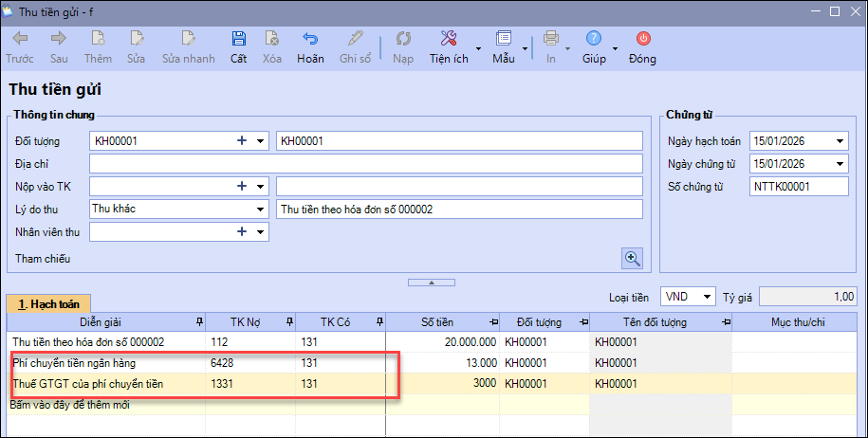Click the Xóa delete icon
This screenshot has width=868, height=438.
[x=272, y=40]
